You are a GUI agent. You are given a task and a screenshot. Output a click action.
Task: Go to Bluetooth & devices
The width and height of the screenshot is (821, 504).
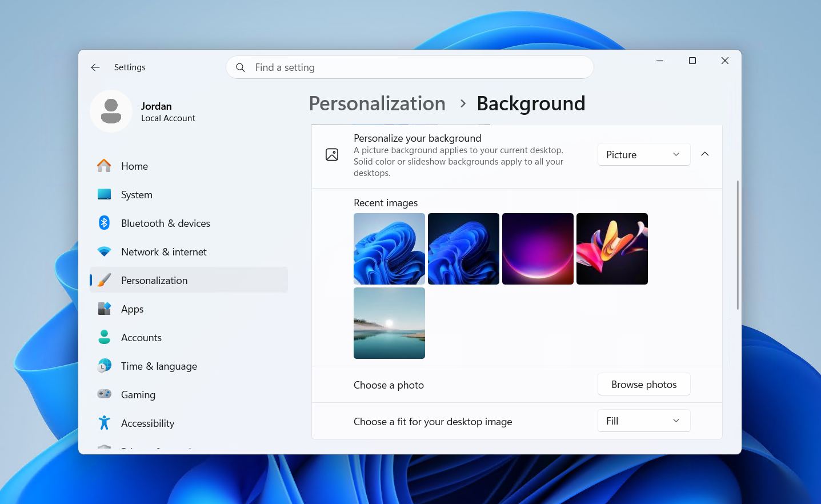[x=189, y=223]
